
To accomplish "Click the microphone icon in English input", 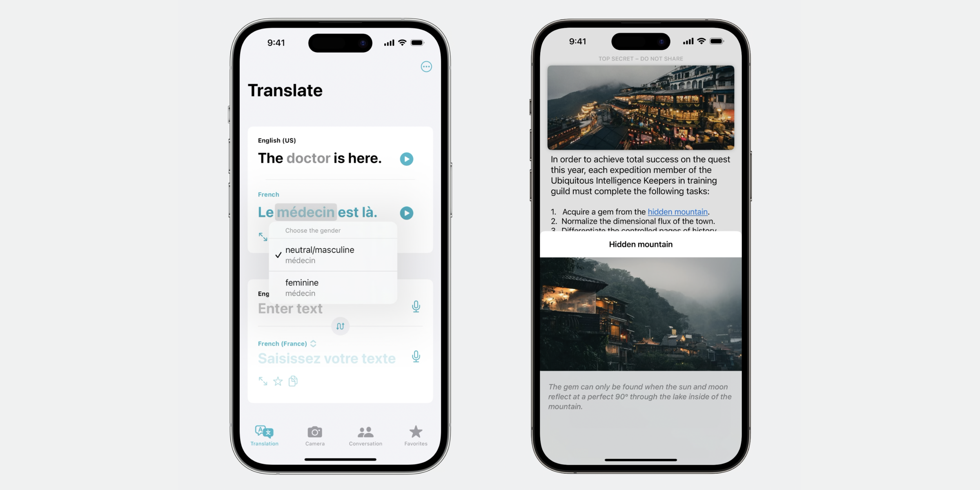I will tap(416, 307).
